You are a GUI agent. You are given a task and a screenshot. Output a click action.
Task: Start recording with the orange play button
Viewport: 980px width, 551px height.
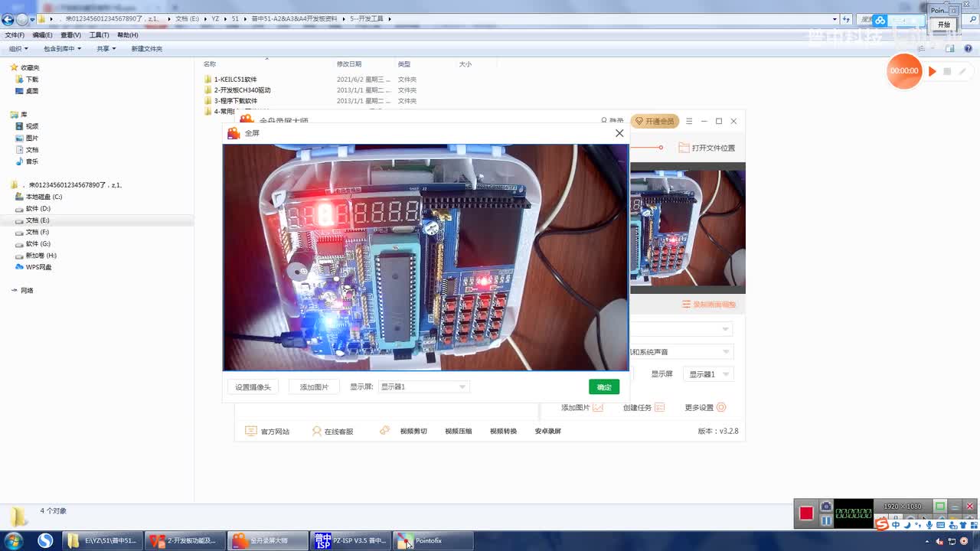933,71
